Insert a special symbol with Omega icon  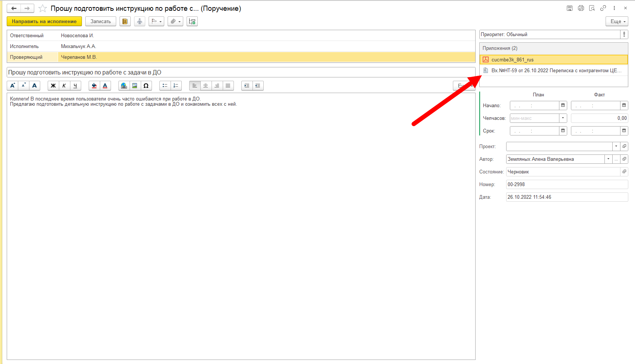click(x=146, y=86)
